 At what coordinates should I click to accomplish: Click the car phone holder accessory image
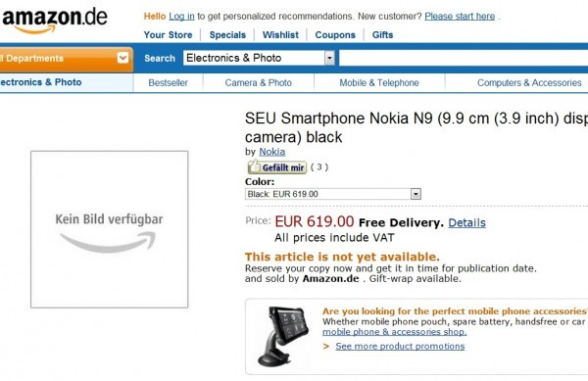tap(282, 336)
